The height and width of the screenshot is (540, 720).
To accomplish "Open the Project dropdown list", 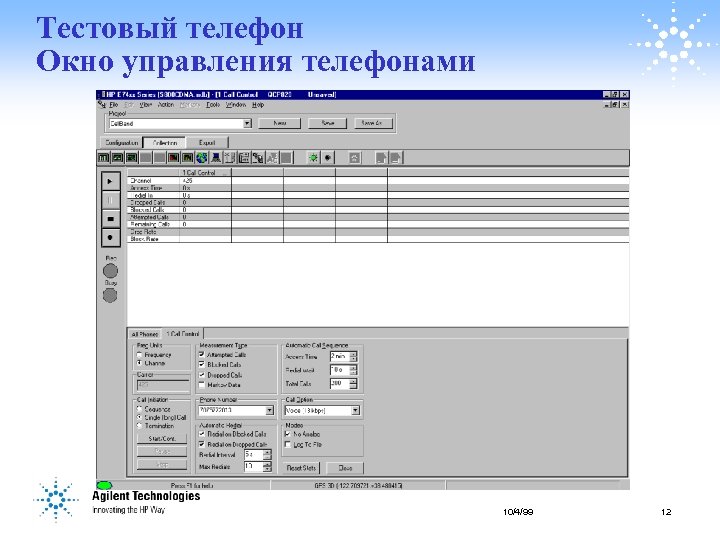I will 247,124.
